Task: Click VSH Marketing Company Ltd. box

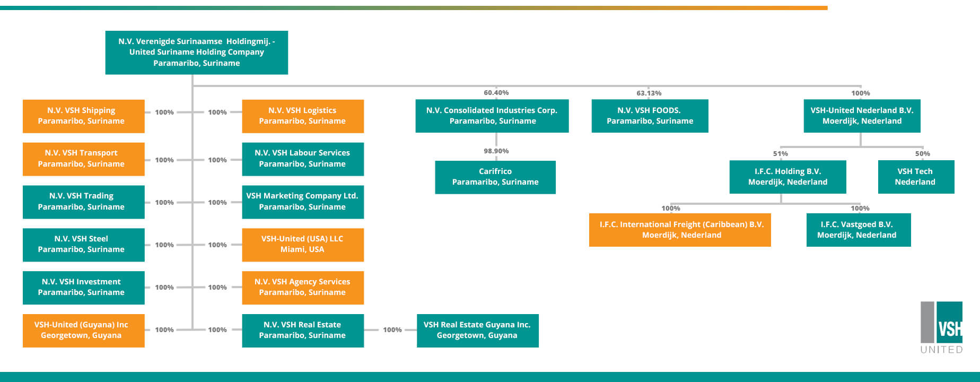Action: click(x=302, y=202)
